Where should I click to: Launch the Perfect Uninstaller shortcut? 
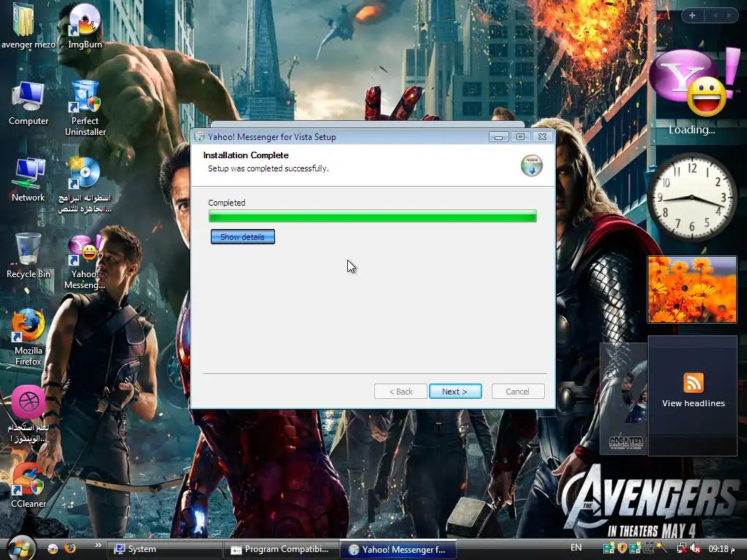click(x=85, y=109)
